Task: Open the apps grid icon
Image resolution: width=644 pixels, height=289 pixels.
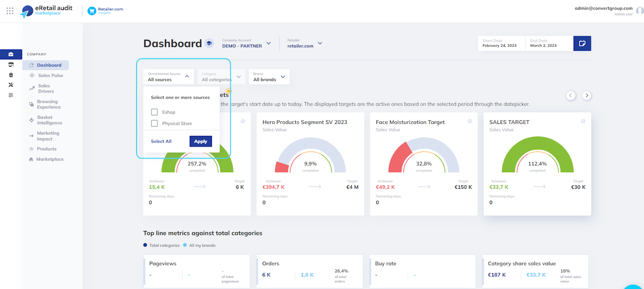Action: point(10,11)
